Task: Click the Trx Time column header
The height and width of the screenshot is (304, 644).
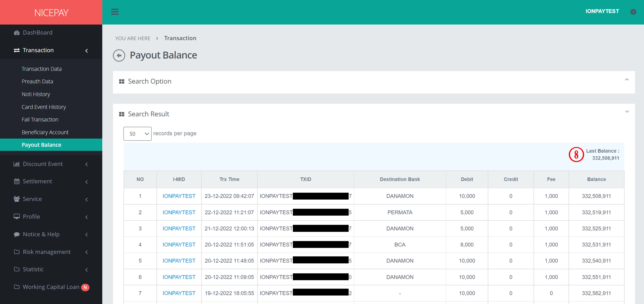Action: pos(229,179)
